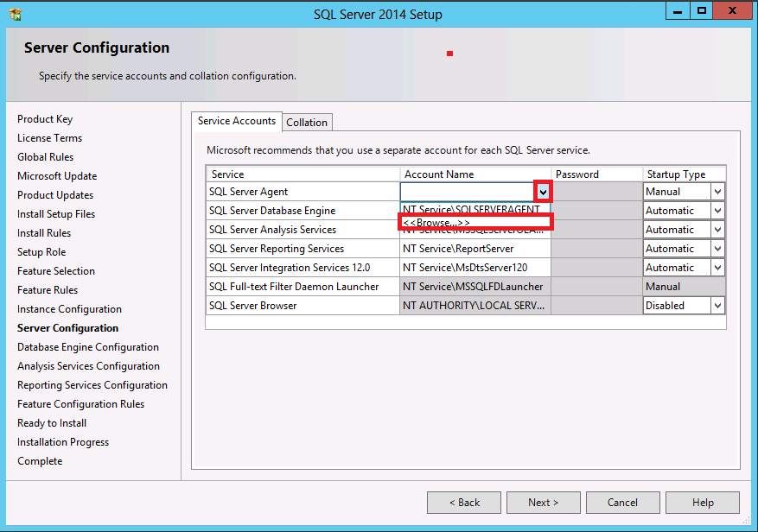Click Instance Configuration in the steps list
This screenshot has height=532, width=758.
coord(70,309)
